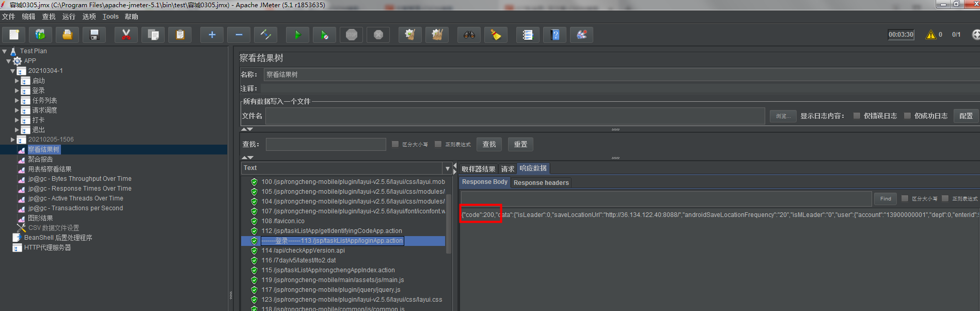Start the test with green play icon
The height and width of the screenshot is (311, 980).
click(297, 35)
